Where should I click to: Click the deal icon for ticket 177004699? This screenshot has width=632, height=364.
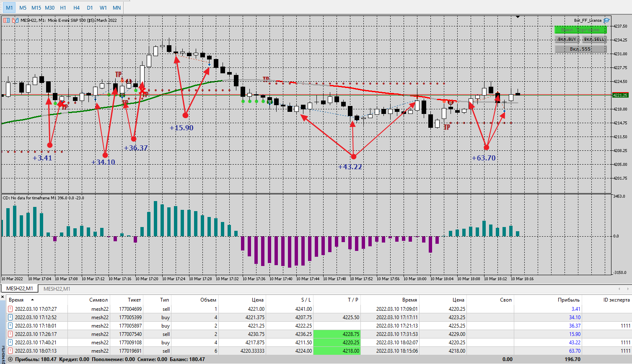(10, 309)
